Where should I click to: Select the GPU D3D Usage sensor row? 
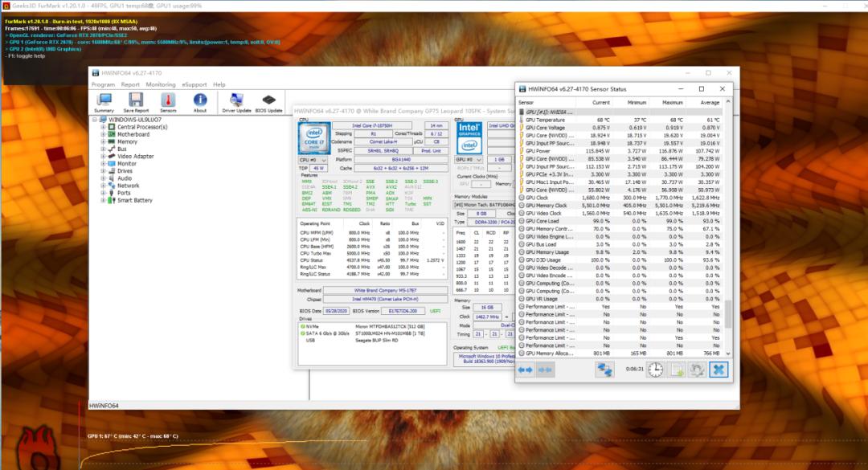coord(620,260)
